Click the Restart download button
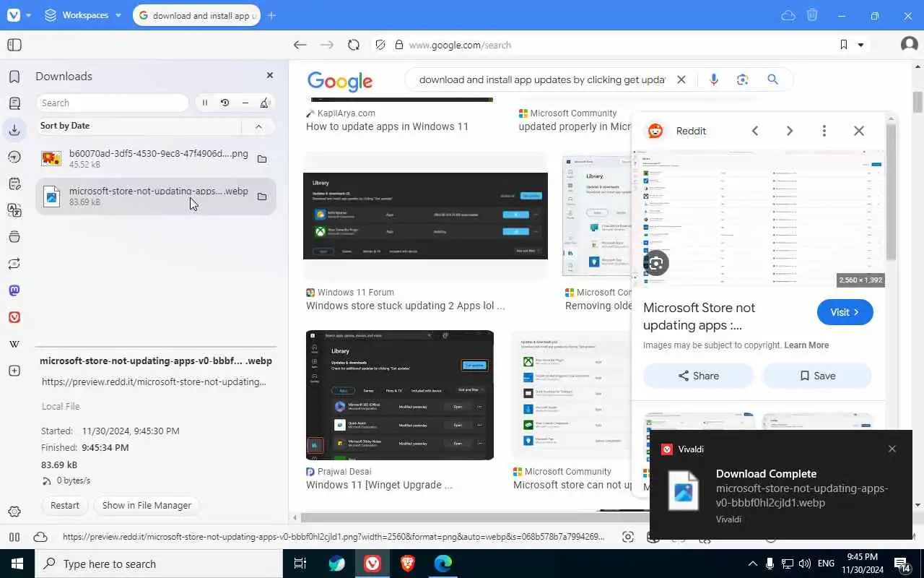 click(x=65, y=505)
